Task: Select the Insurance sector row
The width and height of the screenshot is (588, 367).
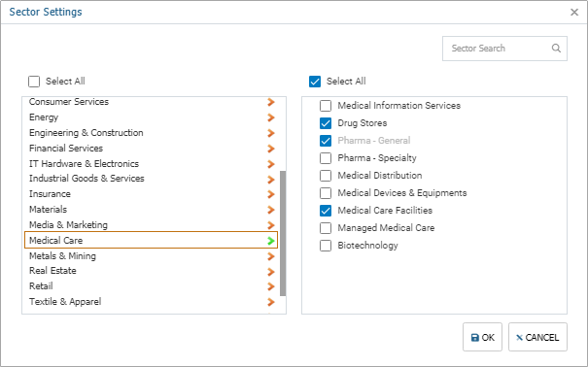Action: pyautogui.click(x=151, y=194)
